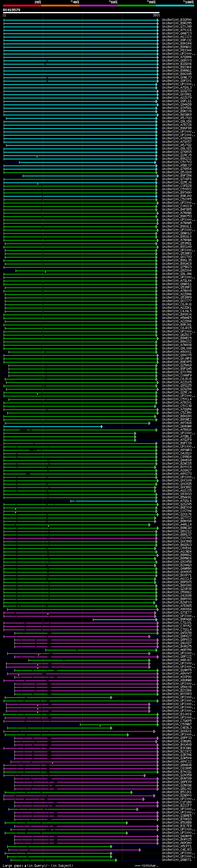Select hit label UniRef100_A7R201
Image resolution: width=197 pixels, height=868 pixels.
tap(177, 403)
